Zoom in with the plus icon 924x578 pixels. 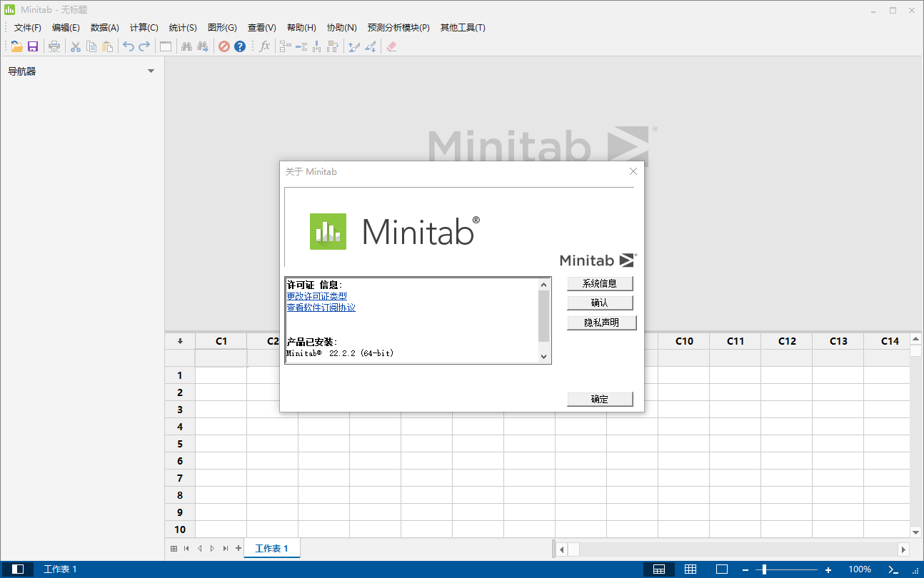click(828, 569)
